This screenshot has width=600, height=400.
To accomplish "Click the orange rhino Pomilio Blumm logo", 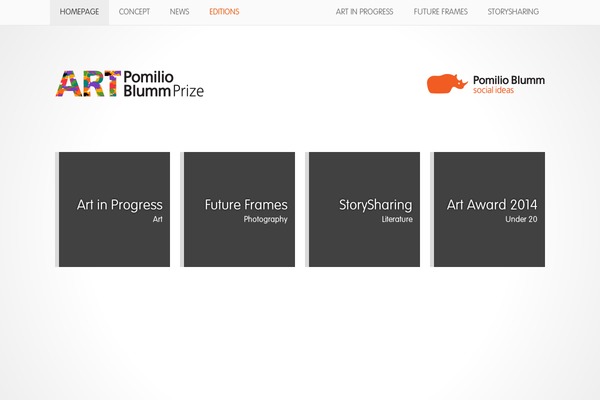I will pos(486,84).
